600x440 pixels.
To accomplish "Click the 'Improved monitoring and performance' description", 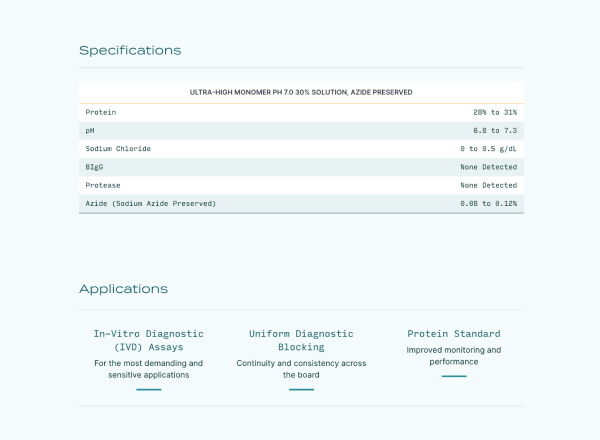I will [x=454, y=356].
